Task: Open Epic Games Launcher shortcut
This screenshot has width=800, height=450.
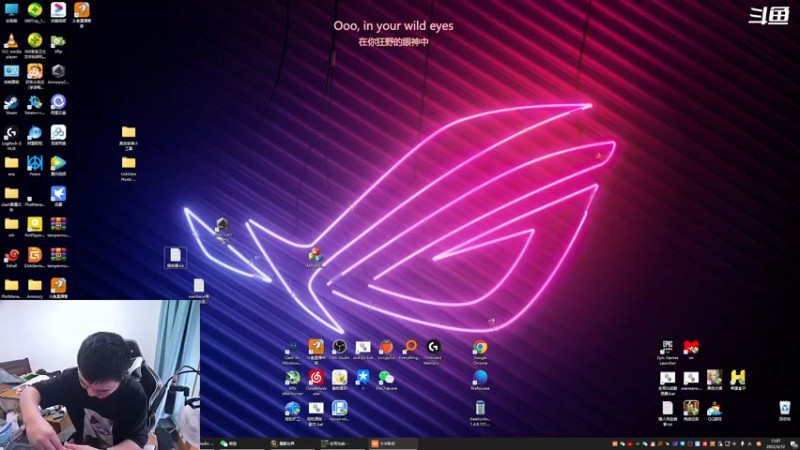Action: 667,352
